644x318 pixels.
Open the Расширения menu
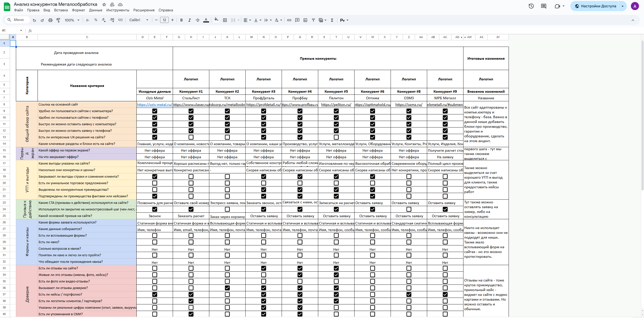[x=144, y=10]
